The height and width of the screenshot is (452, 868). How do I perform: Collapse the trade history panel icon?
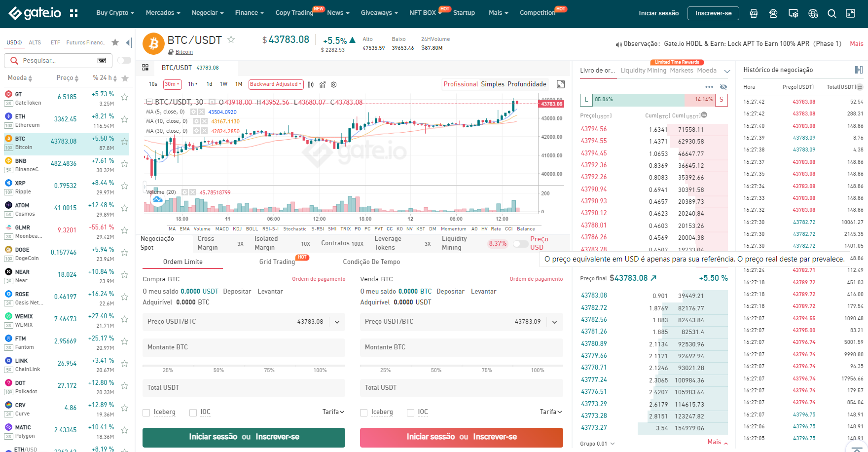pos(859,70)
